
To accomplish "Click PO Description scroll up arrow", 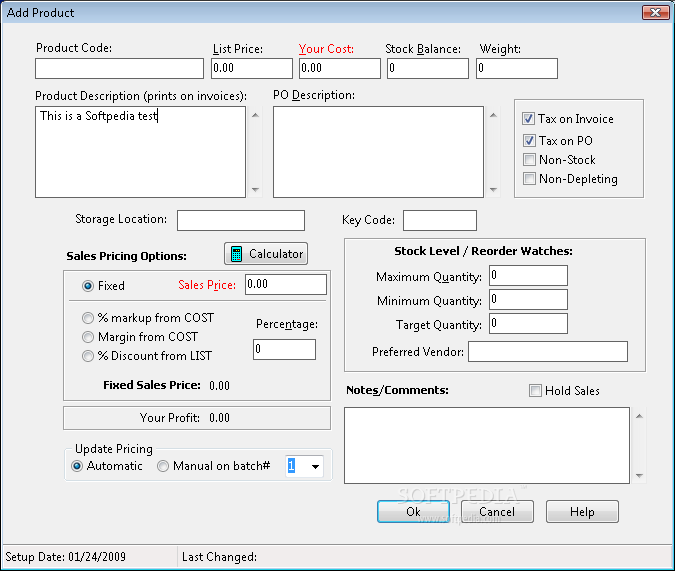I will 493,115.
